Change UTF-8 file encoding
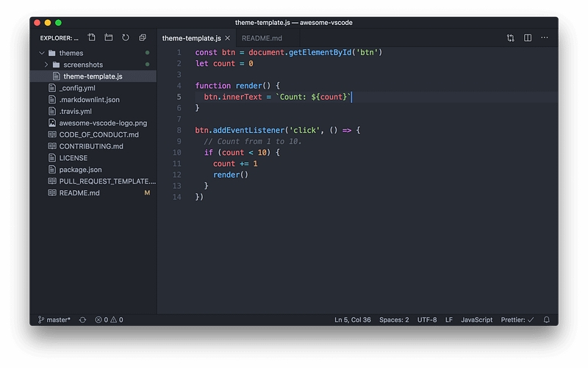This screenshot has width=588, height=368. click(427, 320)
